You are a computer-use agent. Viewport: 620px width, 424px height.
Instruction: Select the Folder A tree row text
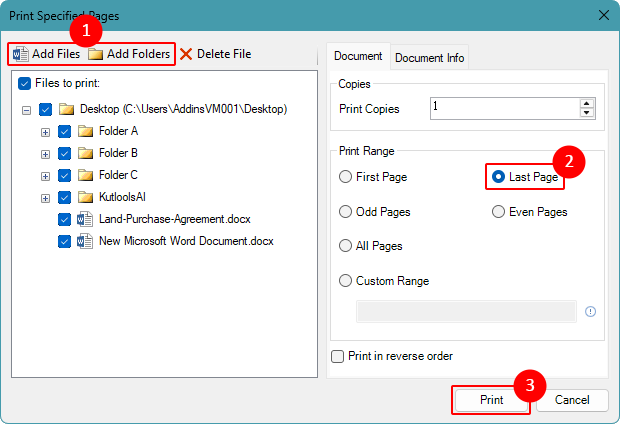(x=118, y=131)
